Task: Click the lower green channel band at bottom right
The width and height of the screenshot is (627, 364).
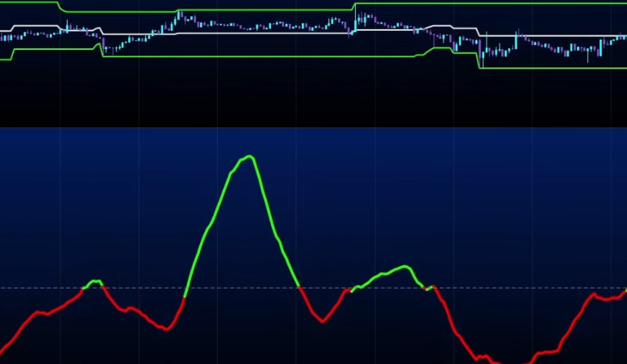Action: pos(555,68)
